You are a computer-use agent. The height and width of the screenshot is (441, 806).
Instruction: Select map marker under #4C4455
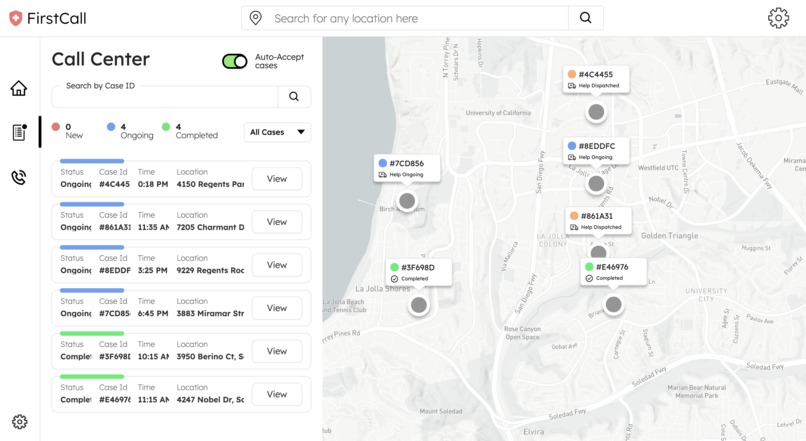(x=596, y=112)
